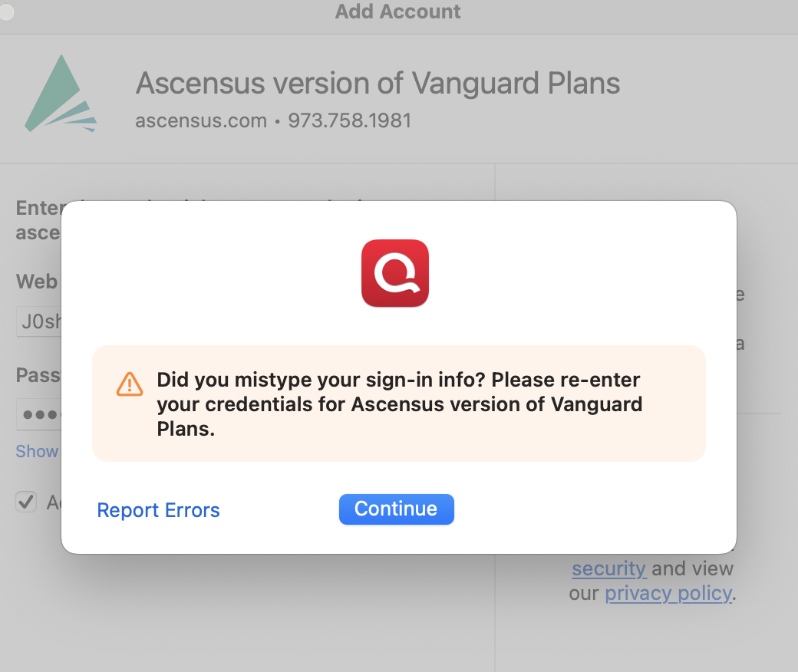Click the Web ID field label

(x=37, y=282)
